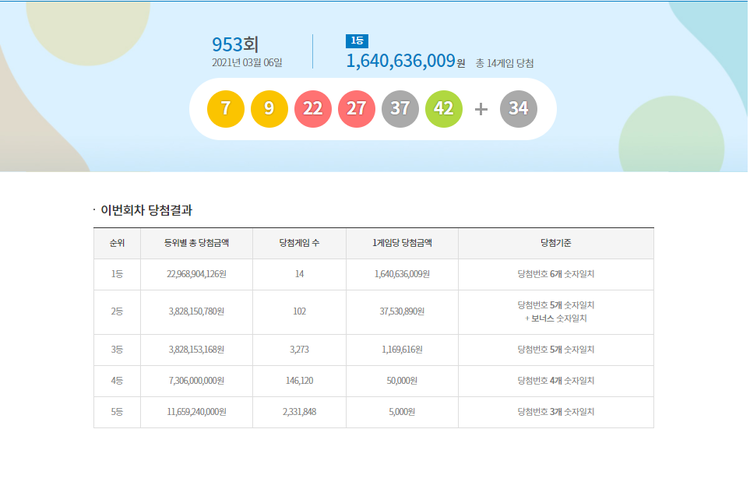Click the 당첨번호 6개 숫자일치 criteria cell
The width and height of the screenshot is (750, 496).
(x=556, y=274)
